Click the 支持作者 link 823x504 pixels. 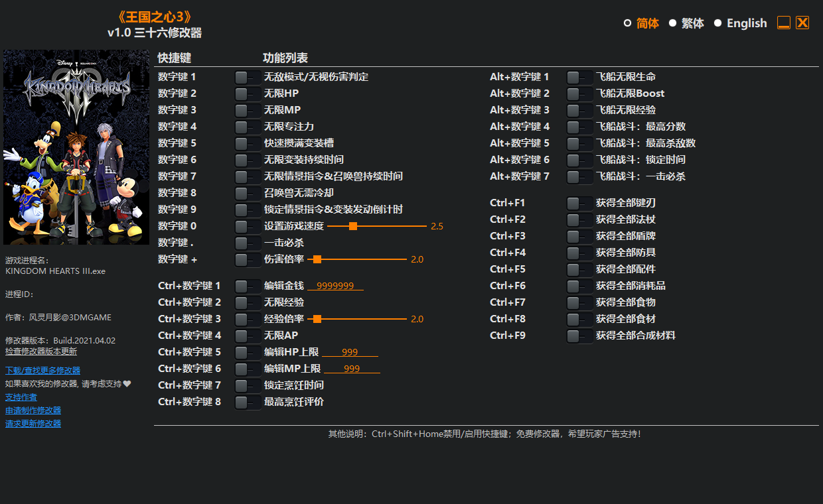click(x=21, y=397)
